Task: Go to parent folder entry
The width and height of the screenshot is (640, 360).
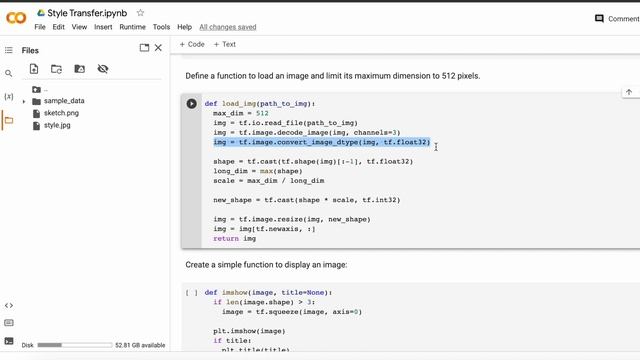Action: point(40,89)
